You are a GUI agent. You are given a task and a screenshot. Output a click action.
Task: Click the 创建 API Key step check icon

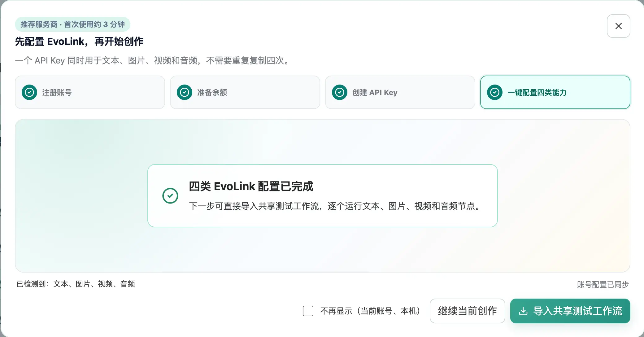click(340, 92)
